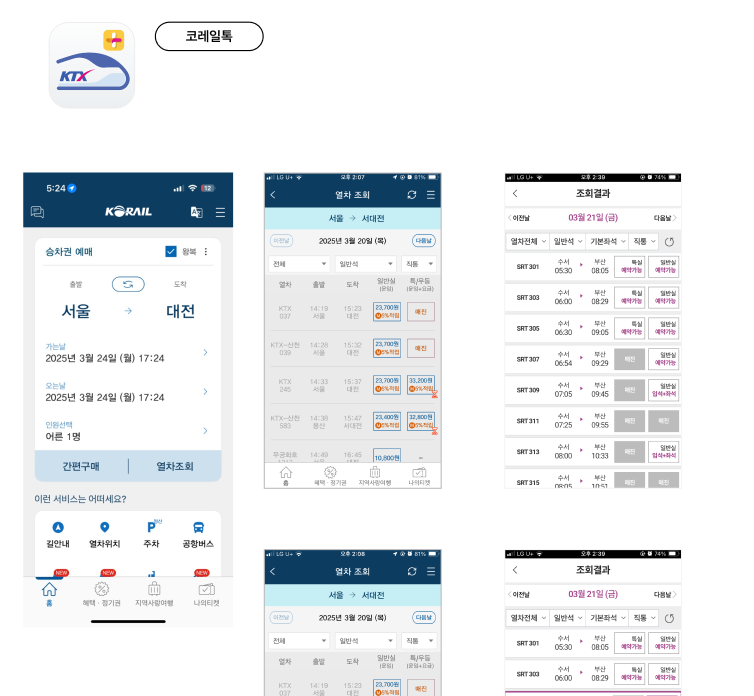
Task: Select 나의티켓 tab on Korail home screen
Action: (x=206, y=595)
